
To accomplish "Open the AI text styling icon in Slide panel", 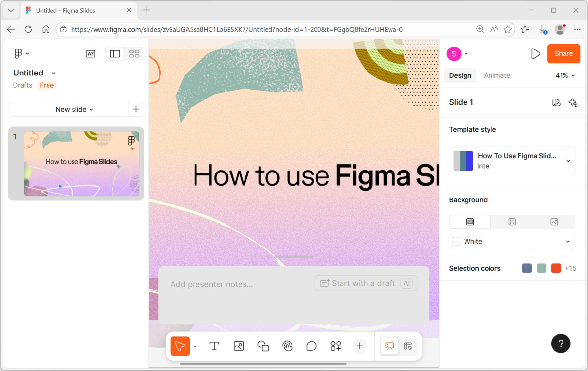I will [x=573, y=102].
